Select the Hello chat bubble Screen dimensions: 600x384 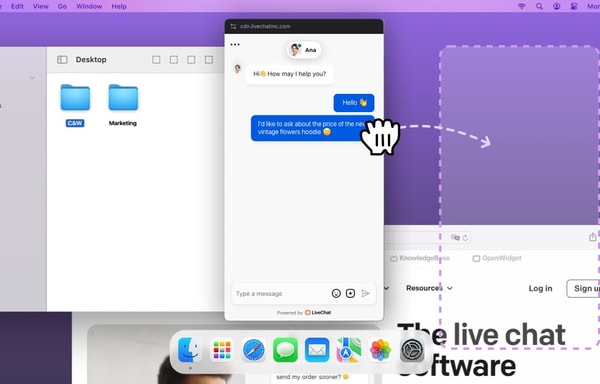pyautogui.click(x=354, y=103)
